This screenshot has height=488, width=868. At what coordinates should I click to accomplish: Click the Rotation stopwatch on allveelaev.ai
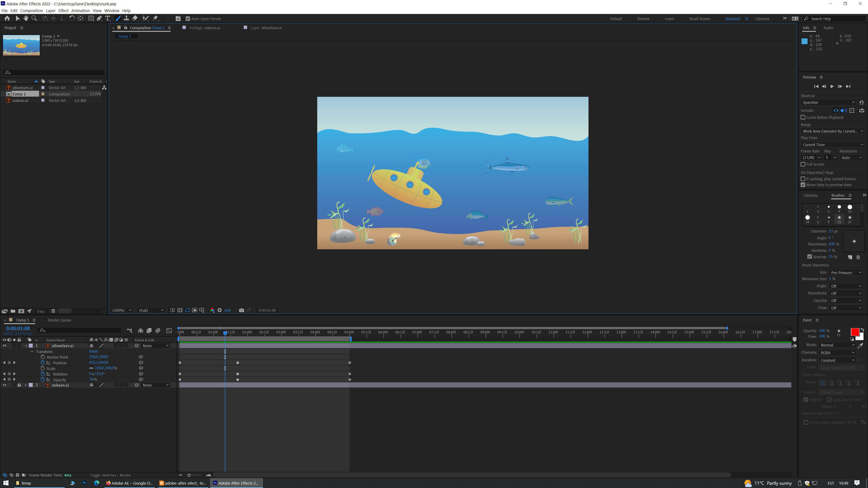[x=43, y=374]
